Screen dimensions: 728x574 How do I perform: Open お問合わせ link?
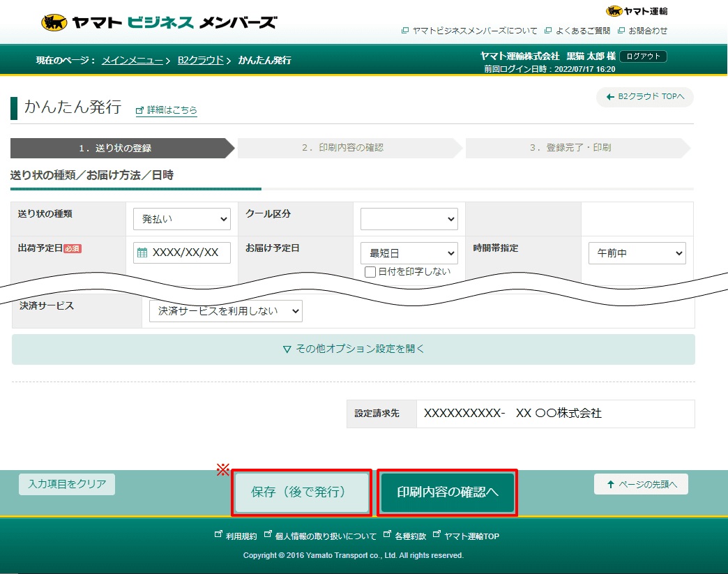[648, 31]
